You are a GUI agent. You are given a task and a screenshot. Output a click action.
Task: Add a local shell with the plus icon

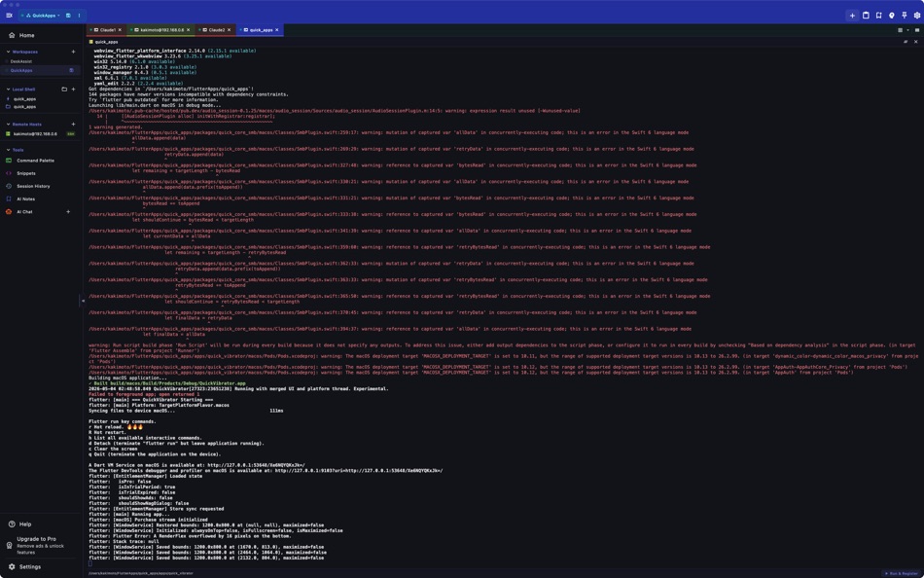pyautogui.click(x=73, y=90)
